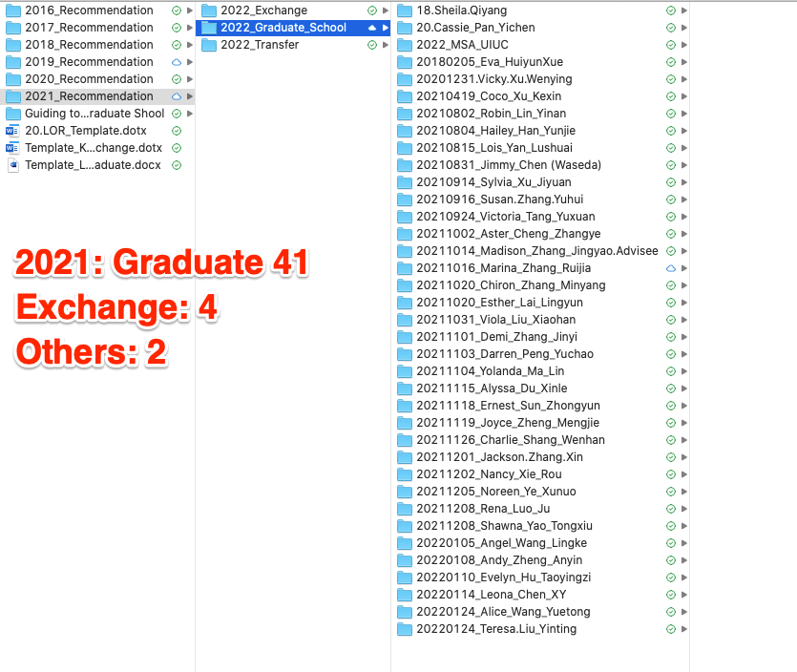This screenshot has width=797, height=672.
Task: Expand 20210419_Coco_Xu_Kexin via its arrow
Action: pos(684,96)
